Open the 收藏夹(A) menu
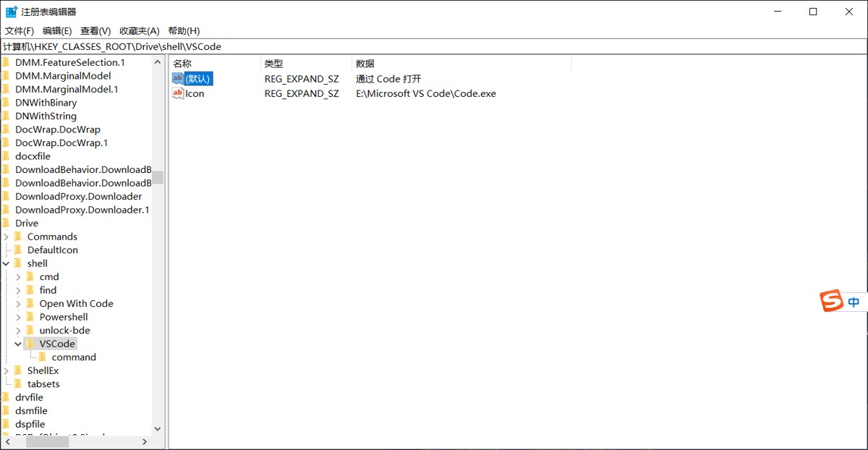868x450 pixels. point(139,30)
